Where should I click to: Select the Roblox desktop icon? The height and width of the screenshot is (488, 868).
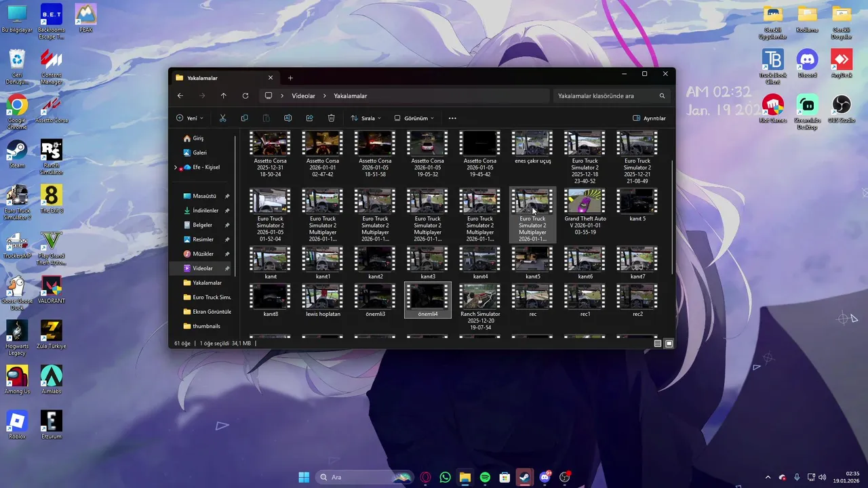[x=17, y=425]
